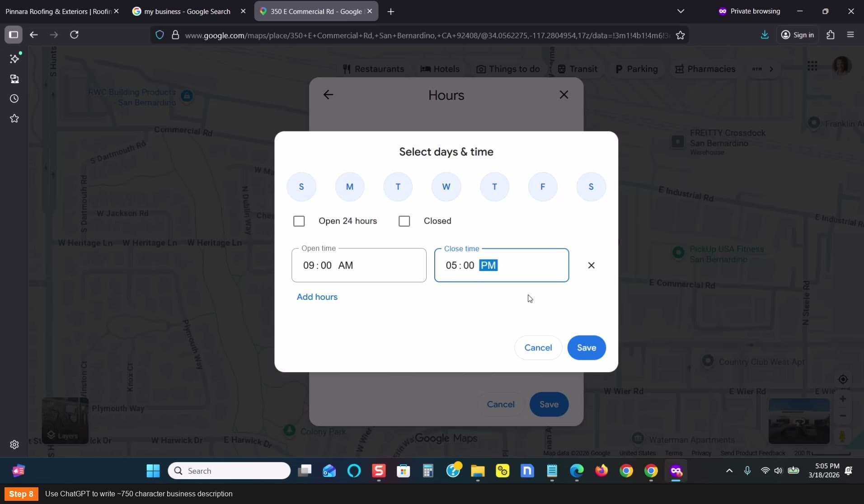Viewport: 864px width, 504px height.
Task: Click the site security padlock icon
Action: point(175,35)
